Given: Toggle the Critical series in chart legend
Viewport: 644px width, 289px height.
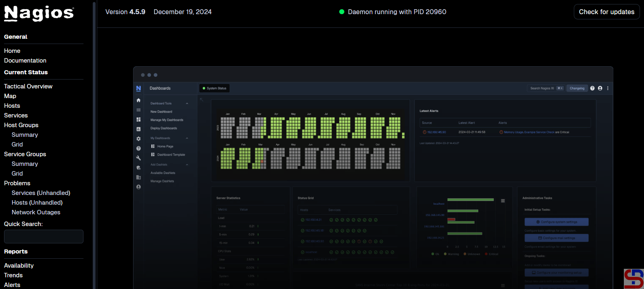Looking at the screenshot, I should pos(491,254).
